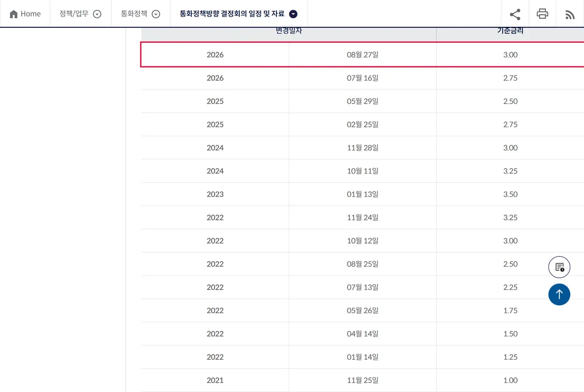Screen dimensions: 584x392
Task: Click the year cell in the 11월 28일 row
Action: (215, 148)
